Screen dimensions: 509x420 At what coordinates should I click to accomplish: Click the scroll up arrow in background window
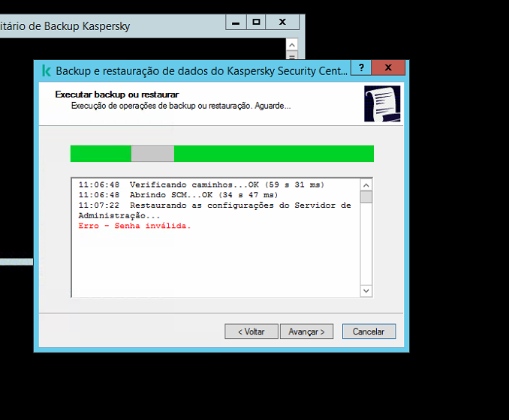point(292,45)
